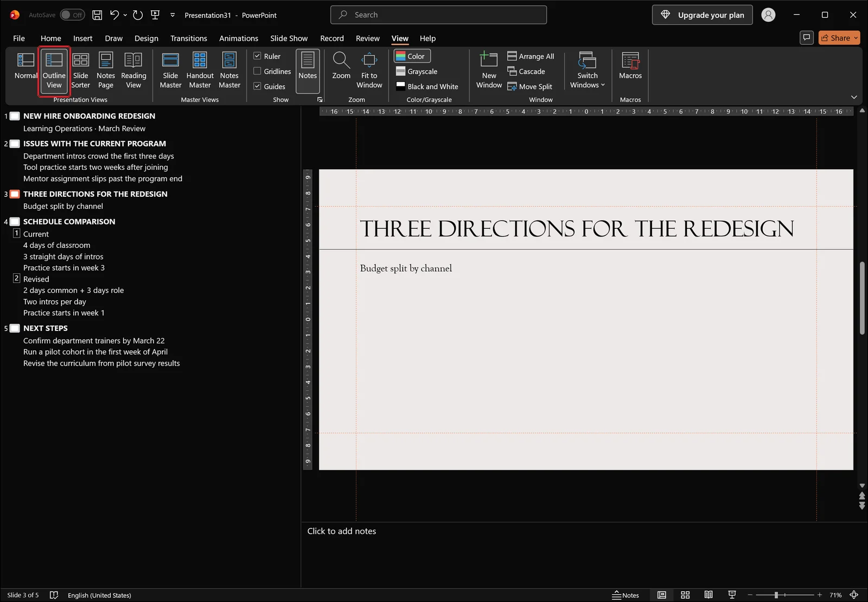
Task: Select Color display mode
Action: (412, 56)
